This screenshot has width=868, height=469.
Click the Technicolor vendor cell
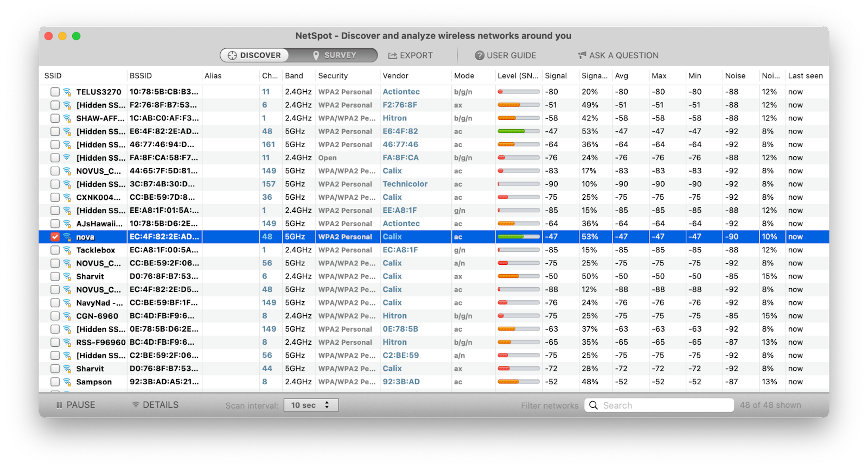405,184
